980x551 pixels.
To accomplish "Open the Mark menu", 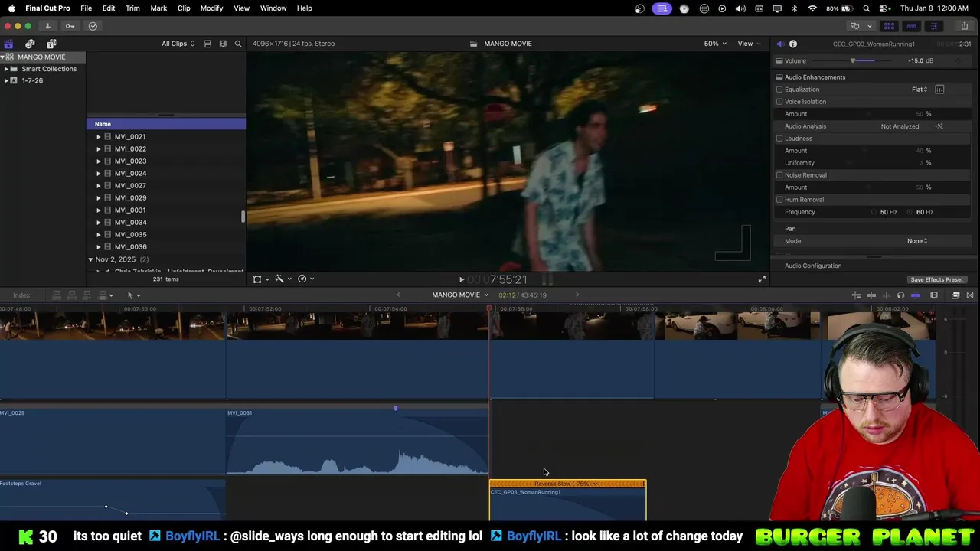I will point(158,8).
